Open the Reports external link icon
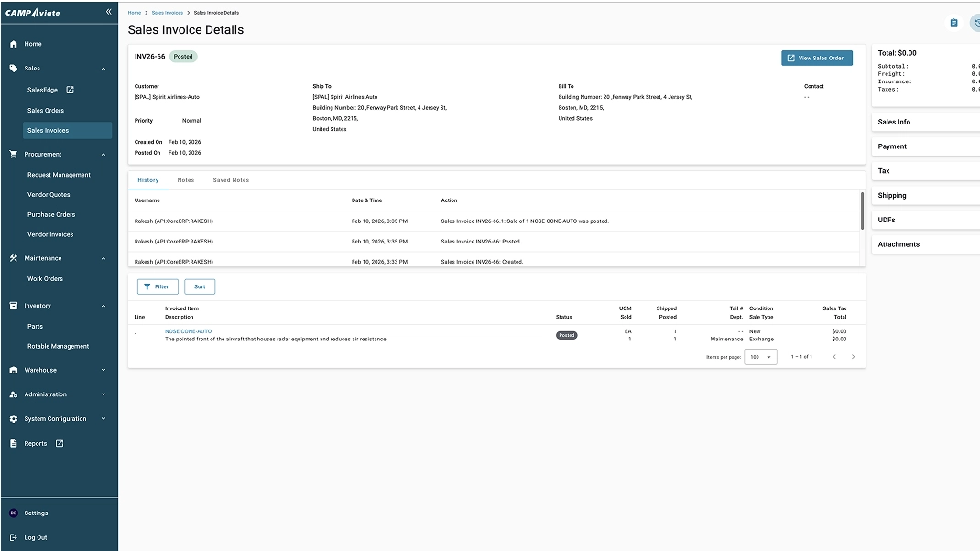This screenshot has width=980, height=551. [x=60, y=444]
